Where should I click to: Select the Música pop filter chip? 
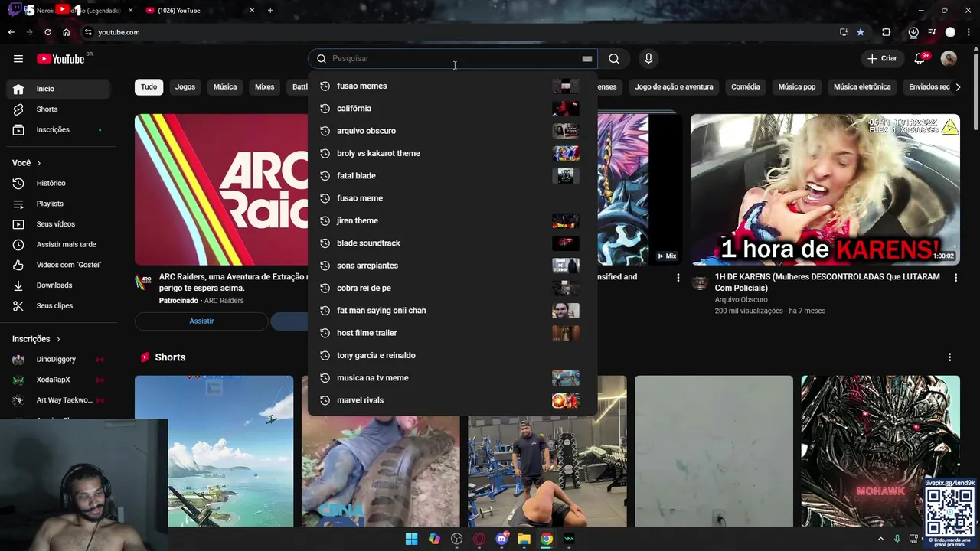(x=797, y=87)
